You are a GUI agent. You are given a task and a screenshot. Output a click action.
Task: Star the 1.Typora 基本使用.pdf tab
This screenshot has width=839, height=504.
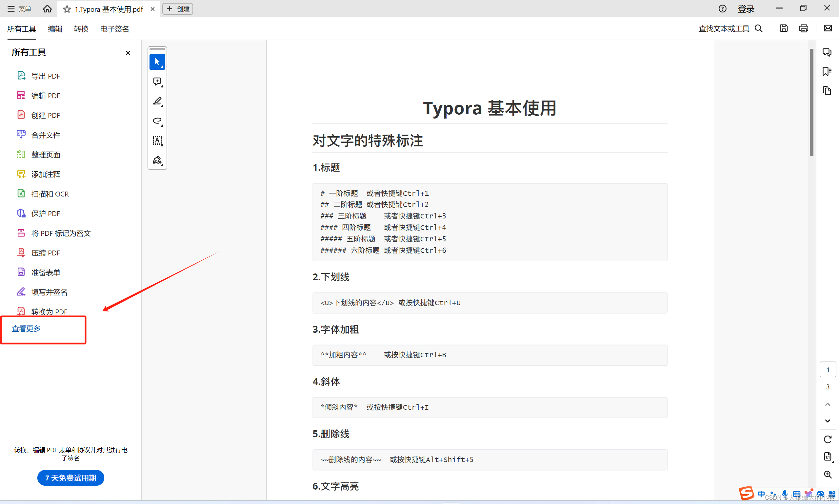click(x=67, y=9)
